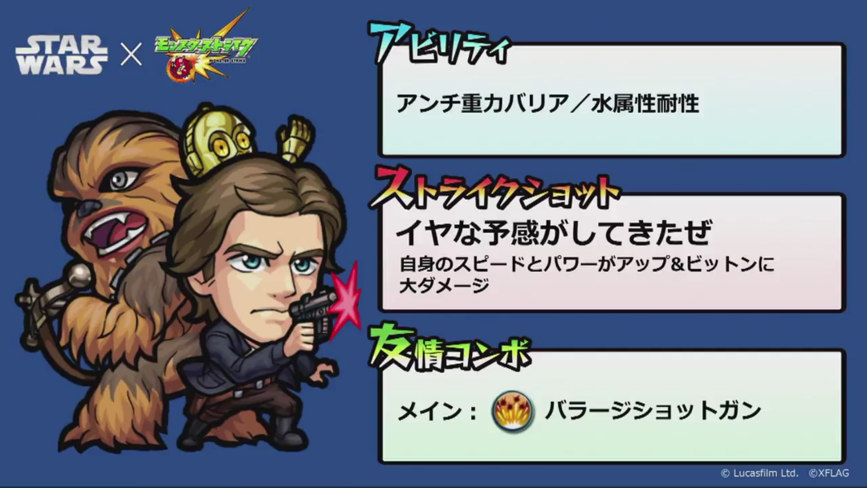Screen dimensions: 867x488
Task: Click C-3PO's raised golden hand
Action: 296,138
